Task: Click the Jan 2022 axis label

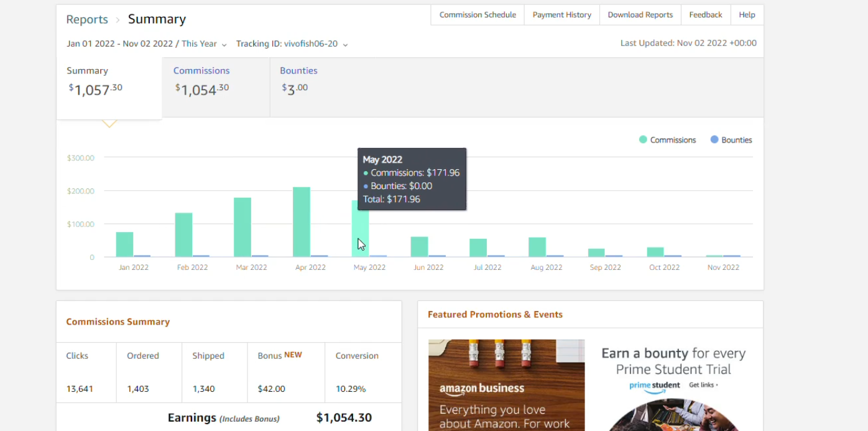Action: pos(134,267)
